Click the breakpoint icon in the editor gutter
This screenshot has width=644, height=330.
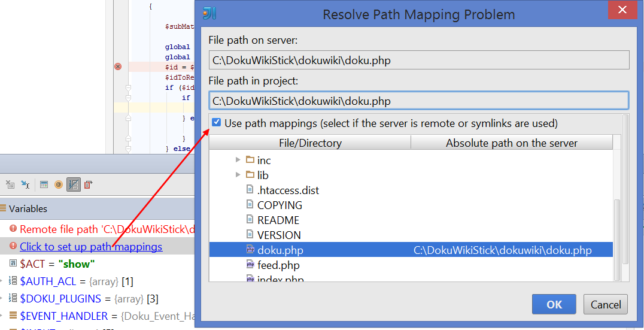coord(118,66)
